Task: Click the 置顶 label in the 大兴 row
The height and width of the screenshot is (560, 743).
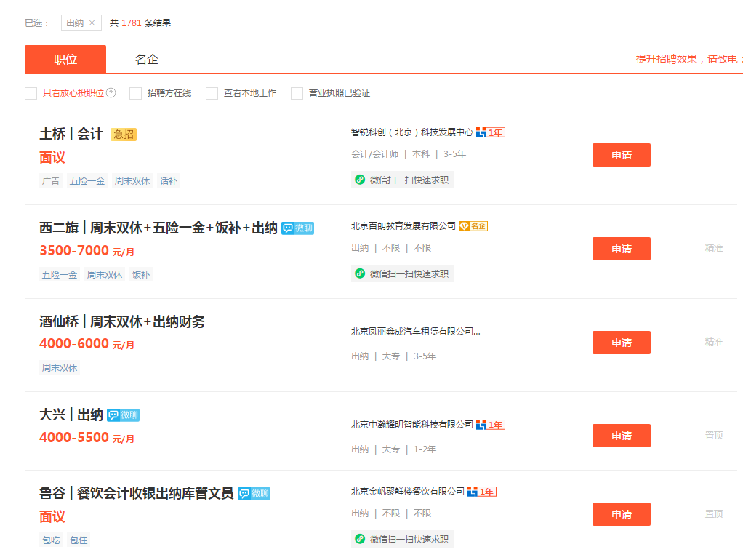Action: click(x=714, y=436)
